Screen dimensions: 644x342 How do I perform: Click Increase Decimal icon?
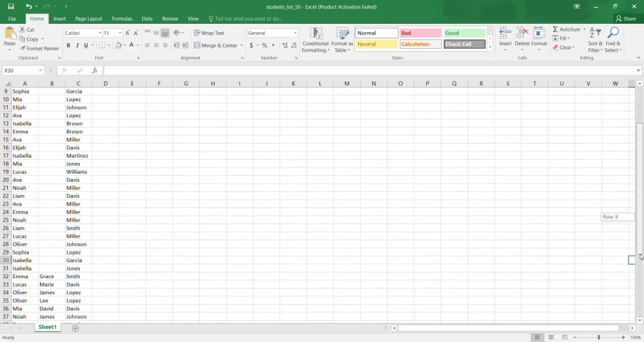coord(285,45)
